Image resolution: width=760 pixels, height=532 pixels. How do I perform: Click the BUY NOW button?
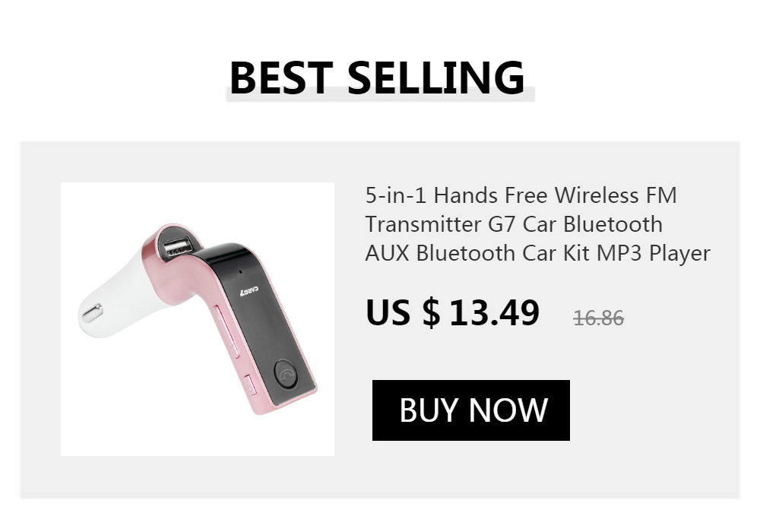pyautogui.click(x=470, y=410)
